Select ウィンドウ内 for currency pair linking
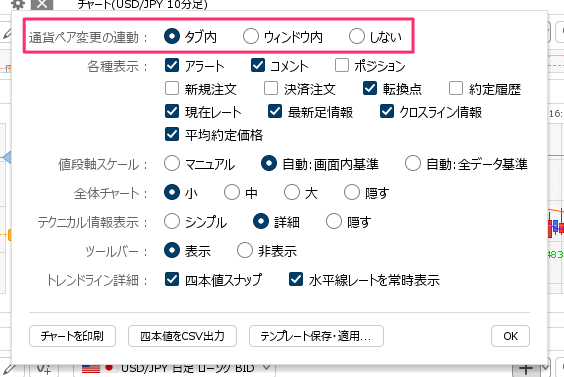 (250, 36)
